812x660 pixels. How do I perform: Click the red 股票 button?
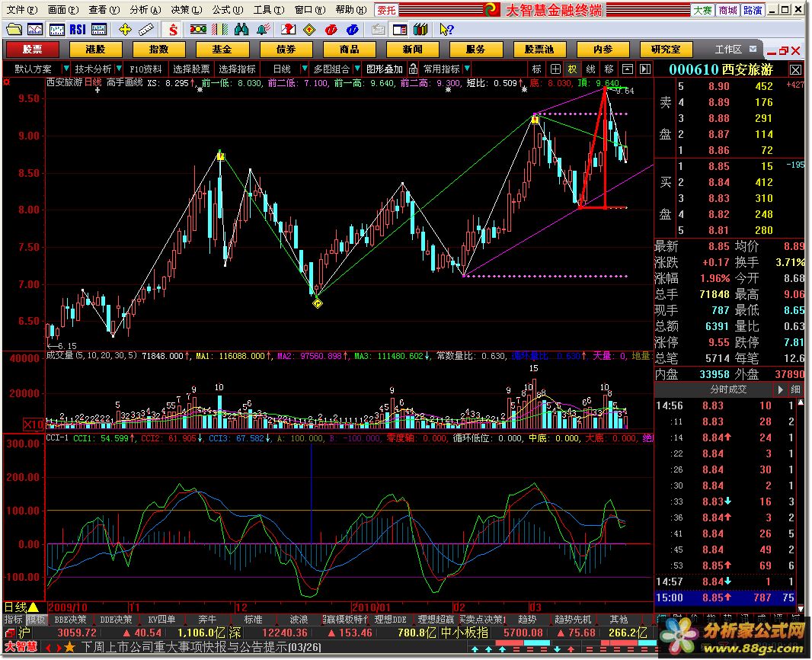(x=32, y=50)
